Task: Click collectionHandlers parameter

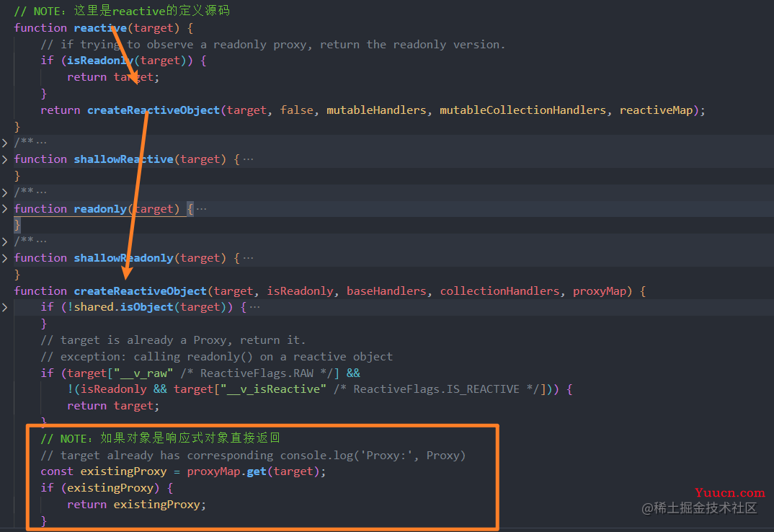Action: click(x=499, y=291)
